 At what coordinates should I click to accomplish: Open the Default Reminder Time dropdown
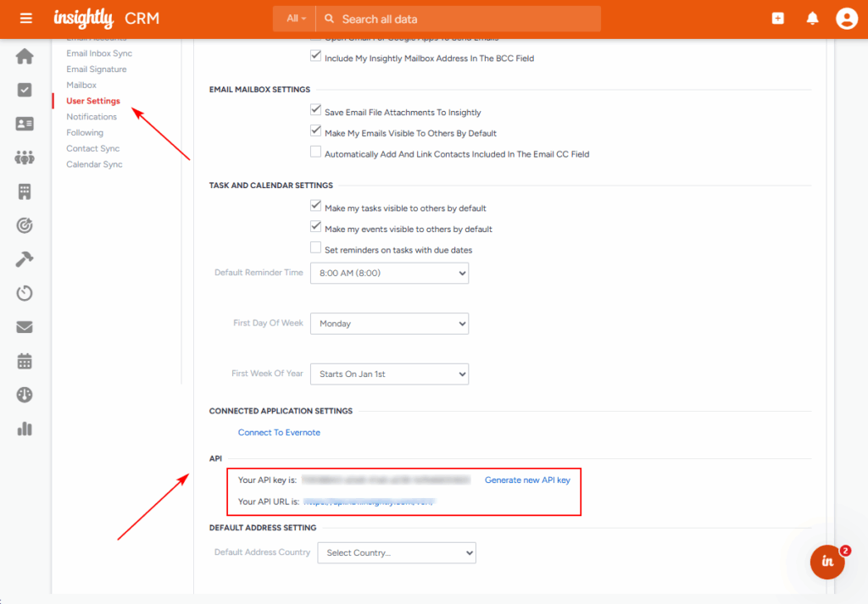tap(389, 274)
